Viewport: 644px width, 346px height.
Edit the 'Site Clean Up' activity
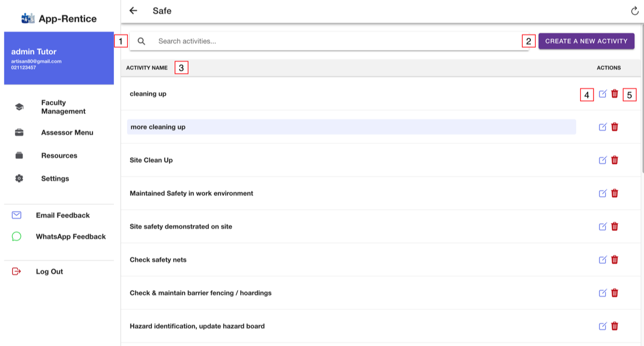[603, 160]
